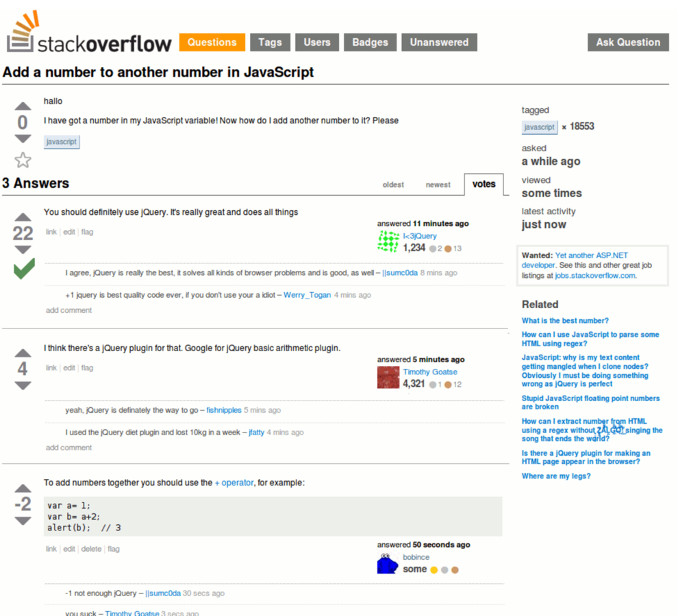
Task: Downvote the question about adding numbers
Action: point(23,139)
